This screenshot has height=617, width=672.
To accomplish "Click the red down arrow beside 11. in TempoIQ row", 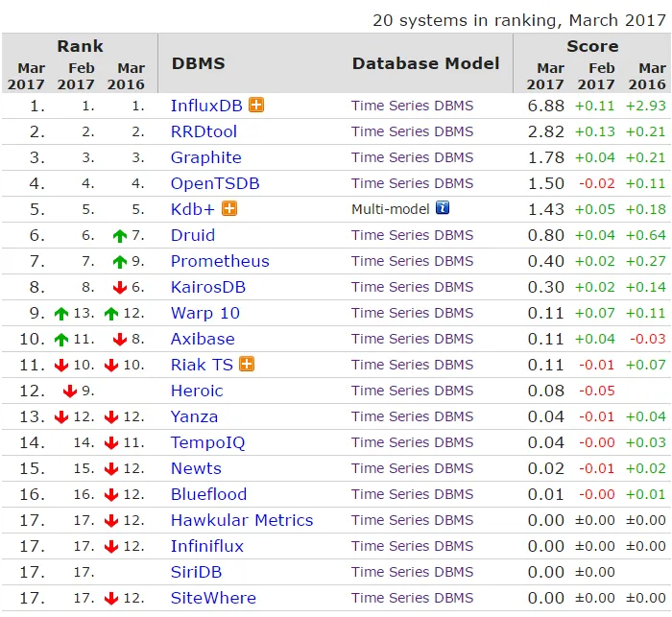I will (x=111, y=442).
